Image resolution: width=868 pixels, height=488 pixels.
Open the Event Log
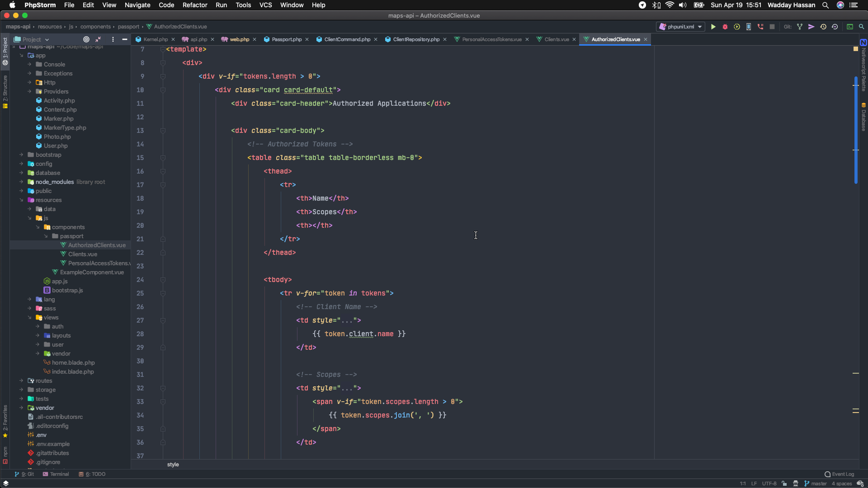click(840, 474)
